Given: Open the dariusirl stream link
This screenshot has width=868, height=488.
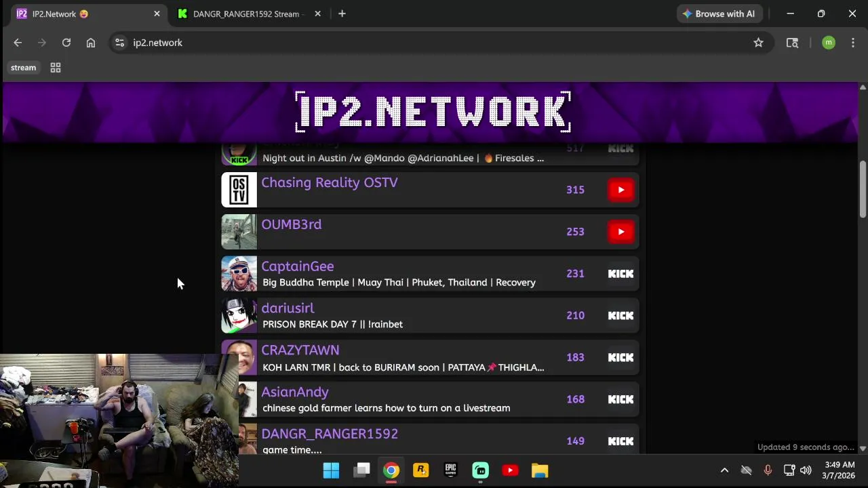Looking at the screenshot, I should 288,308.
